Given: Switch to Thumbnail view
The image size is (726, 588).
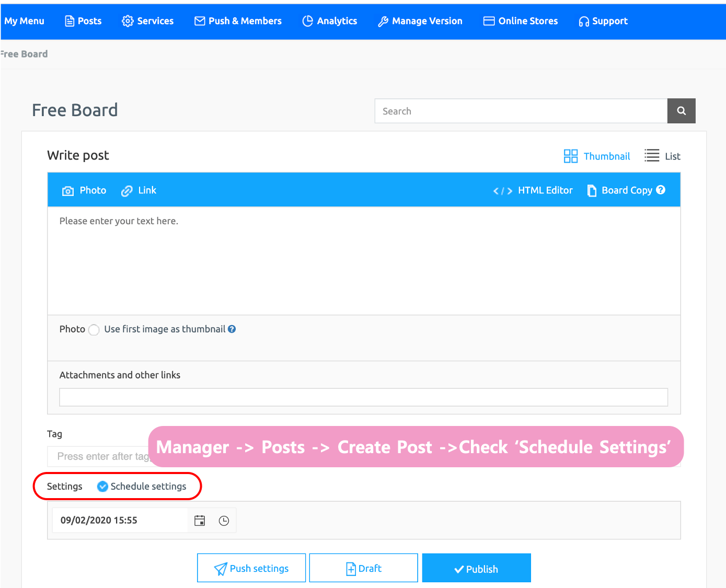Looking at the screenshot, I should coord(597,156).
